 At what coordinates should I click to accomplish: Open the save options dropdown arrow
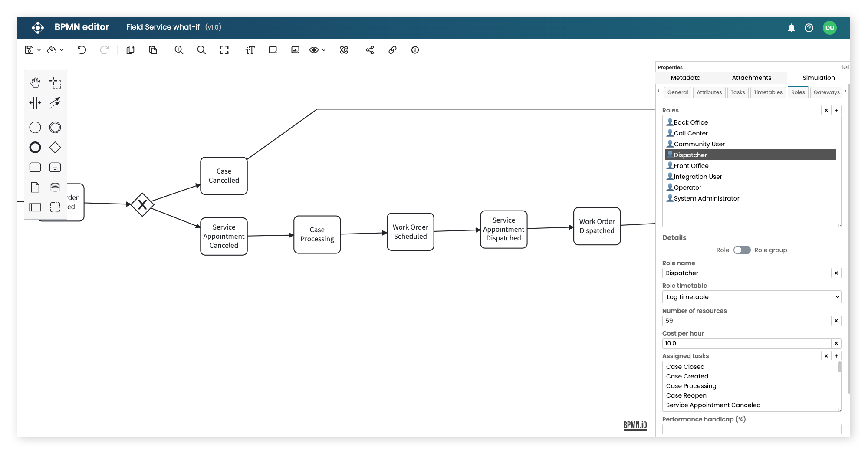pyautogui.click(x=38, y=50)
